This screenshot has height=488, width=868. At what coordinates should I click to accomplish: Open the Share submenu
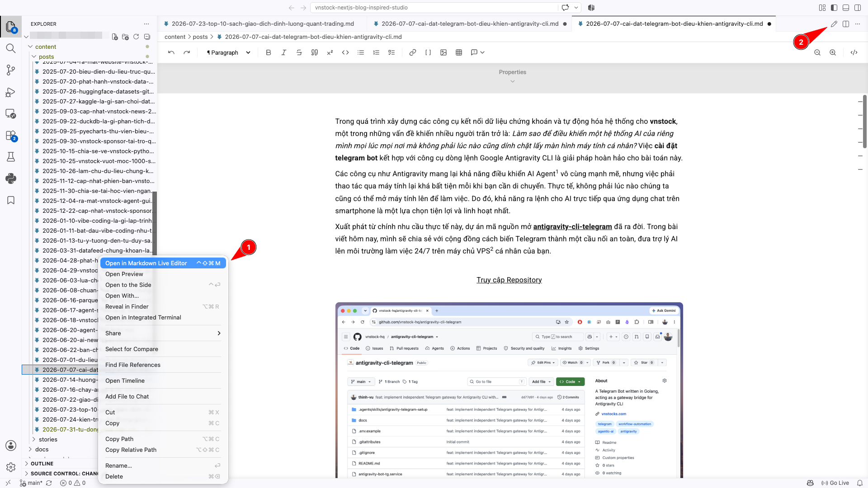[x=163, y=333]
